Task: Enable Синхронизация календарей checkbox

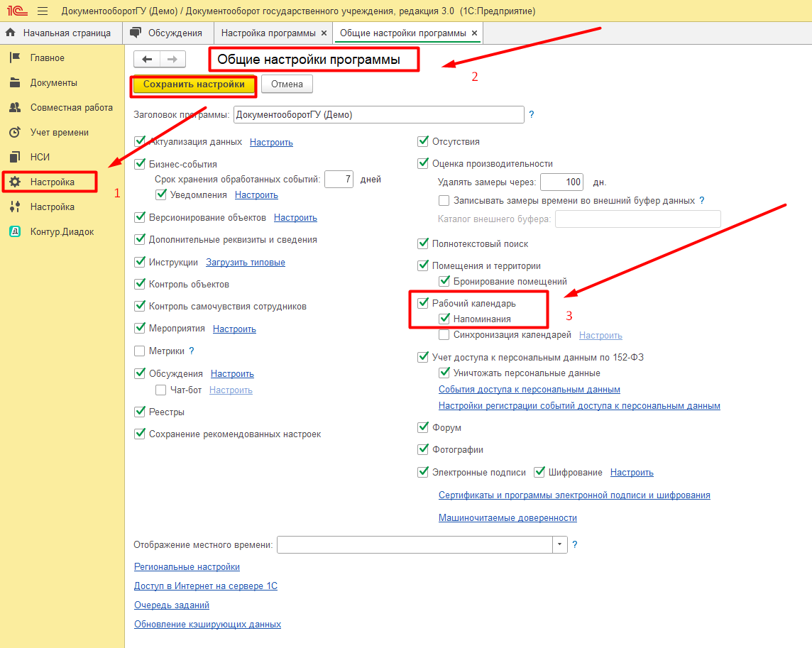Action: coord(444,334)
